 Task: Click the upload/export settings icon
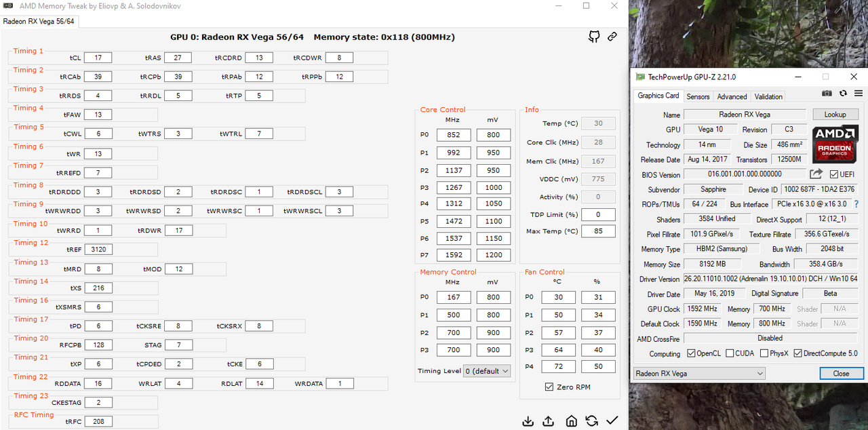549,421
